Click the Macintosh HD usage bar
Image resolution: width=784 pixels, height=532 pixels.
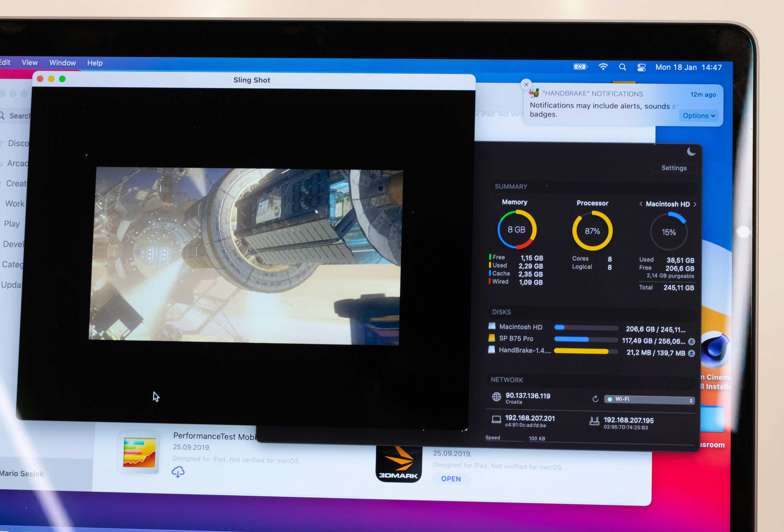586,327
